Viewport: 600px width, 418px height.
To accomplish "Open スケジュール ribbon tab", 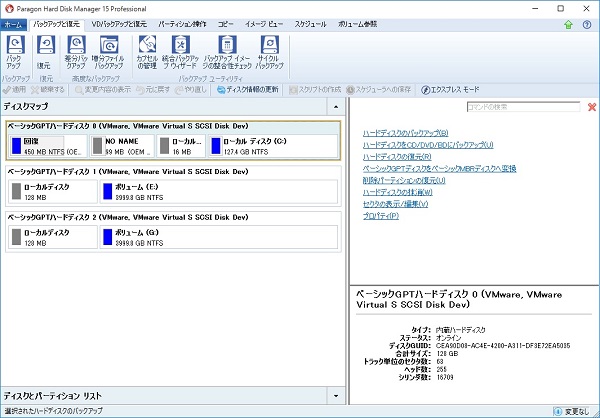I will [x=310, y=24].
